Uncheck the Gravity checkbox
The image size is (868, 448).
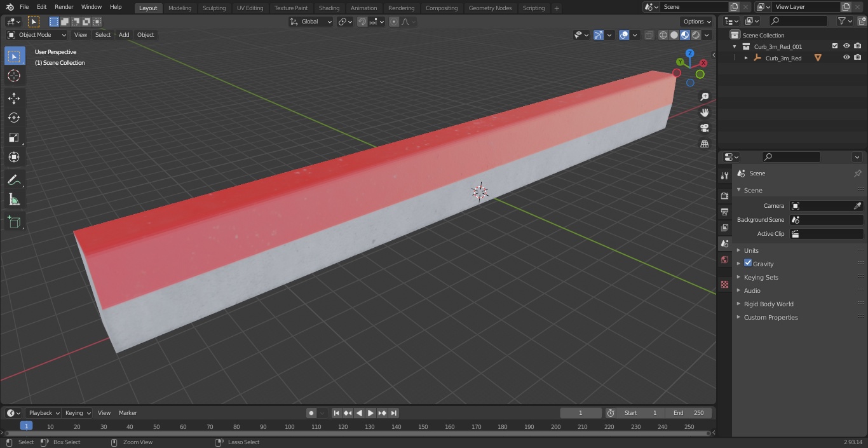(748, 263)
